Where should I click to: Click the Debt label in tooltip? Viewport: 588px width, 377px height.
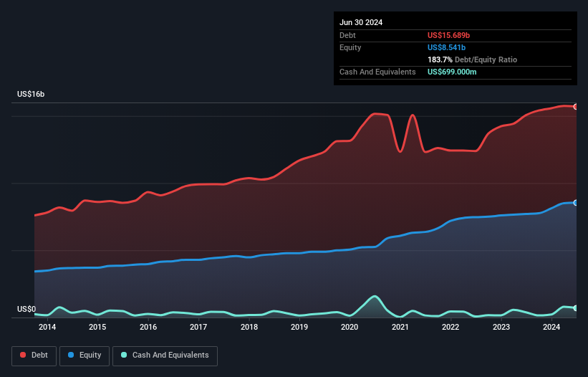point(347,35)
